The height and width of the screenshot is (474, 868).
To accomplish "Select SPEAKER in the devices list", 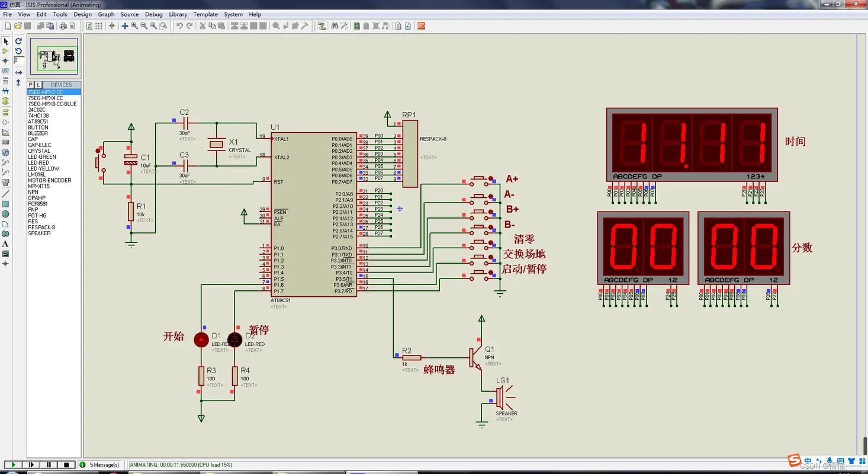I will [x=54, y=233].
